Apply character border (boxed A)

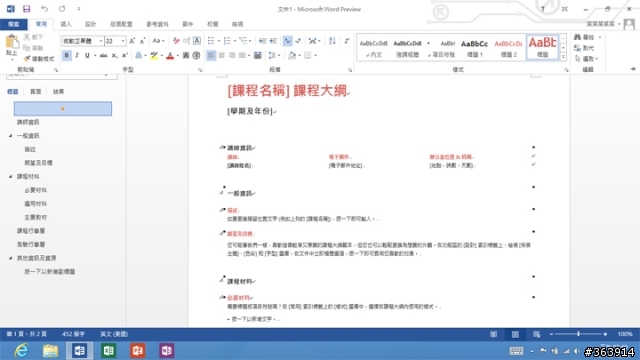[x=197, y=41]
